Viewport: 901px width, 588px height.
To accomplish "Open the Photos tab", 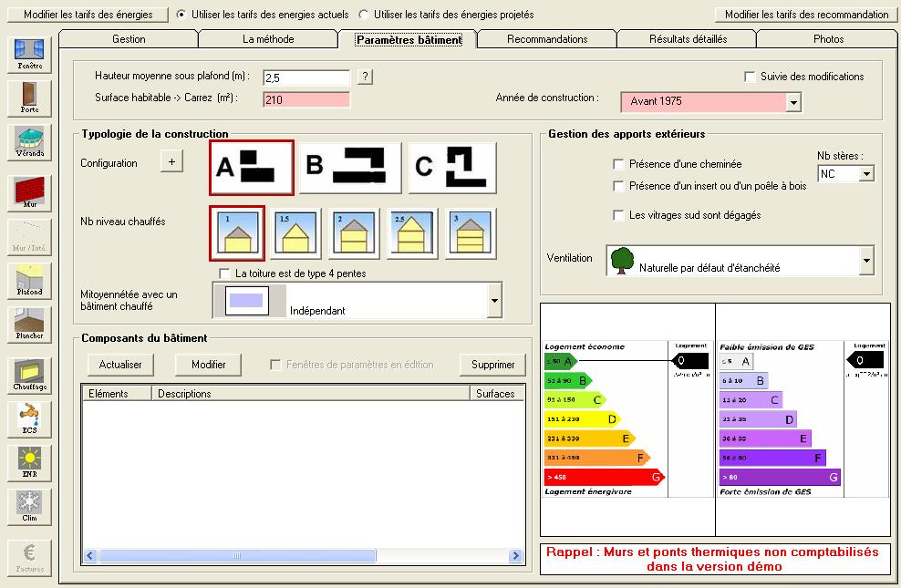I will click(828, 39).
